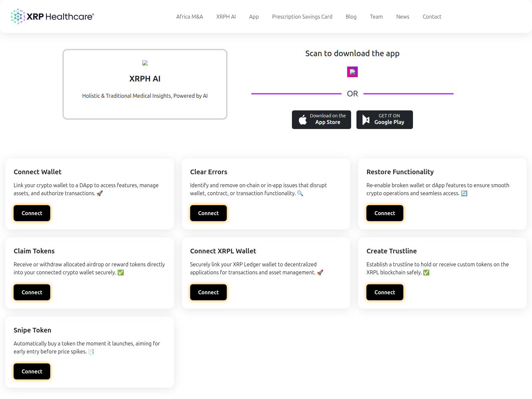Click green checkmark in Claim Tokens
Viewport: 532px width, 399px height.
coord(121,272)
